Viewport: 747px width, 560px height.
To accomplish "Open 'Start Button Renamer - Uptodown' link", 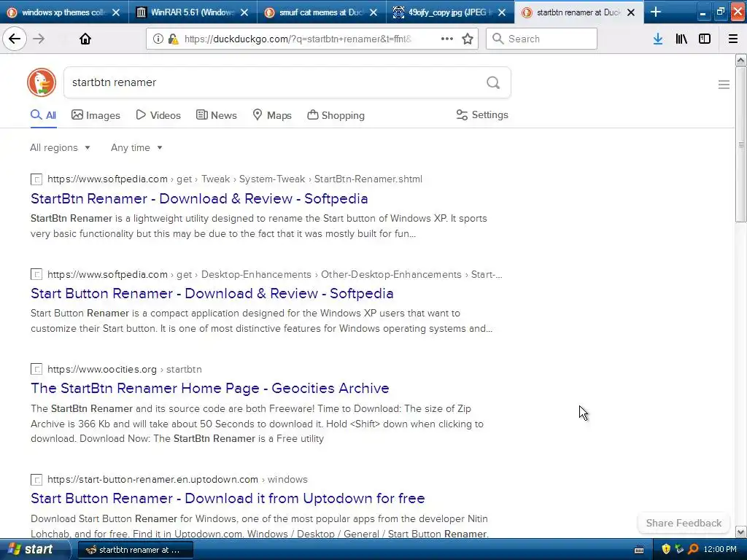I will (x=228, y=498).
